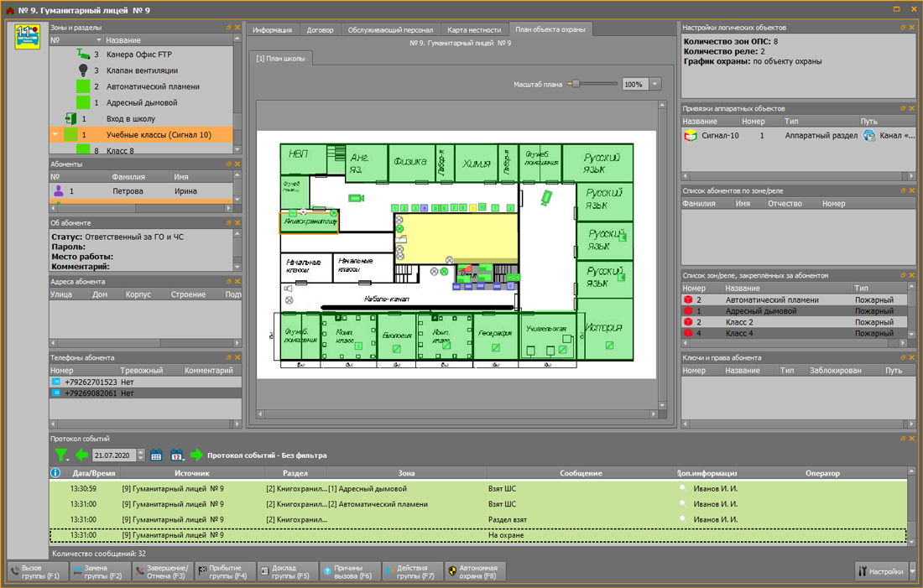Collapse the Учебные классы (Сигнал 10) node

point(55,134)
